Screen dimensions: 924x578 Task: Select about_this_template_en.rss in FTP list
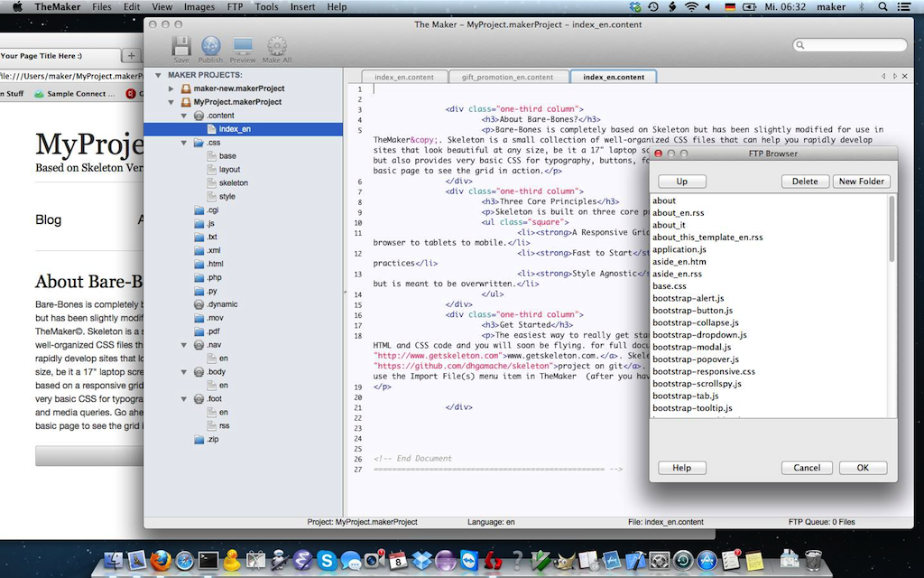[707, 238]
